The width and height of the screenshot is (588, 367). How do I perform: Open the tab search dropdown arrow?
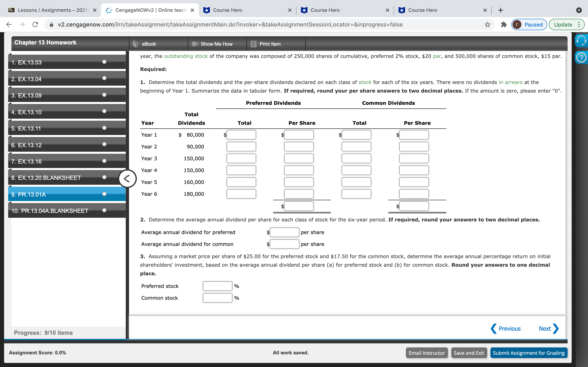[x=579, y=10]
